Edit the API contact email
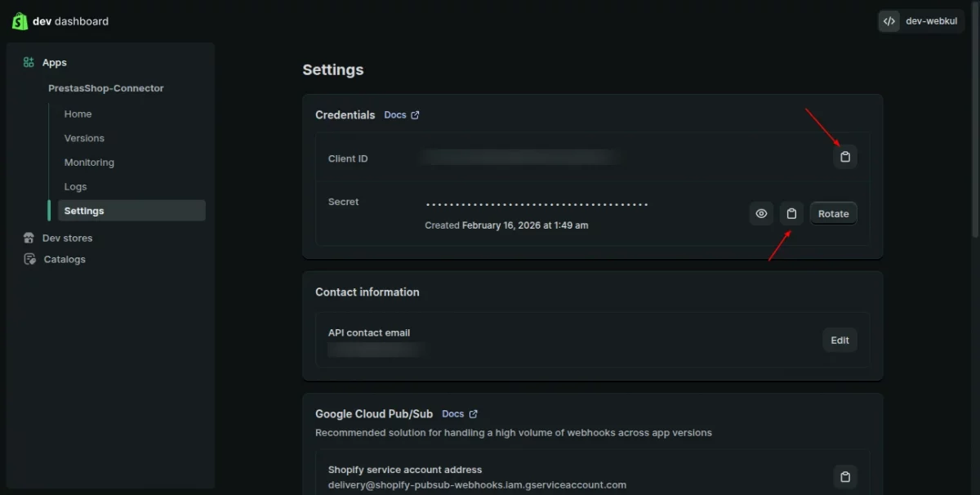Viewport: 980px width, 495px height. coord(840,341)
